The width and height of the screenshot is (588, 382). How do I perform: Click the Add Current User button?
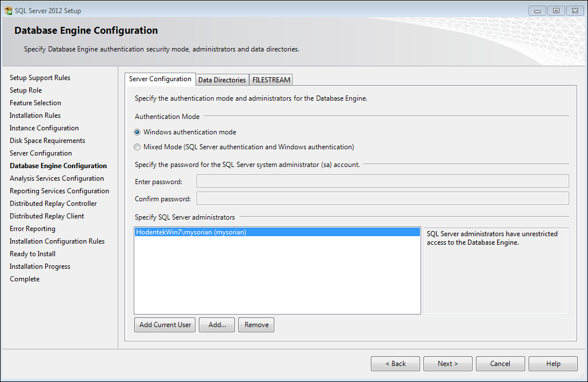tap(165, 325)
